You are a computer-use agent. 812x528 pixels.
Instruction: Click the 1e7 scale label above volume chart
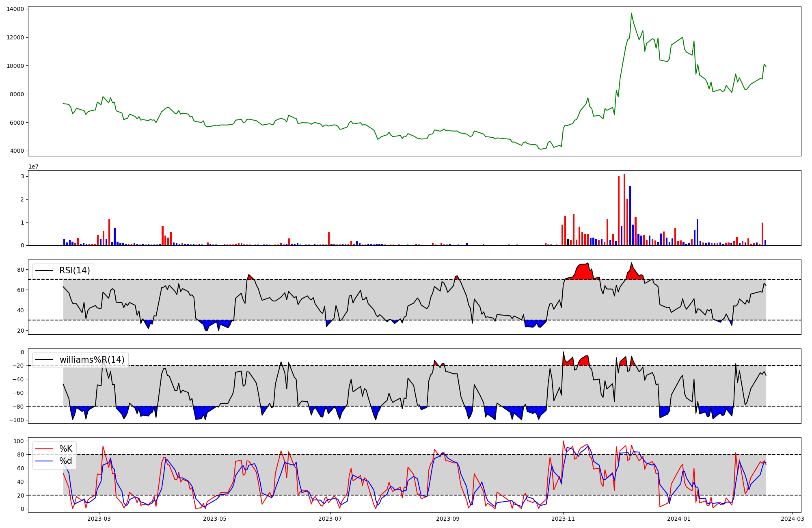tap(33, 167)
